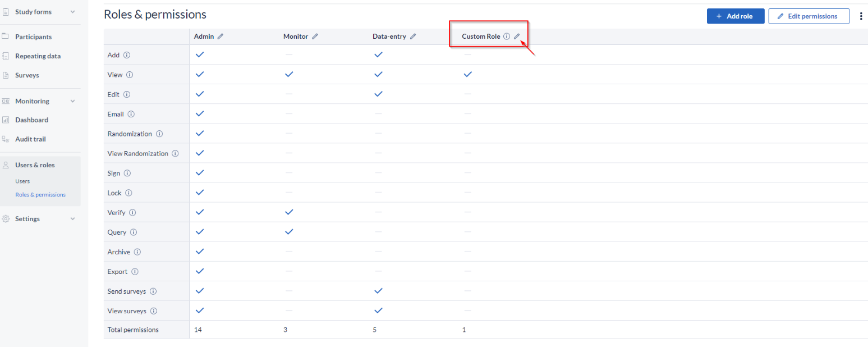This screenshot has height=347, width=868.
Task: Click Monitor's Query permission checkmark
Action: 289,231
